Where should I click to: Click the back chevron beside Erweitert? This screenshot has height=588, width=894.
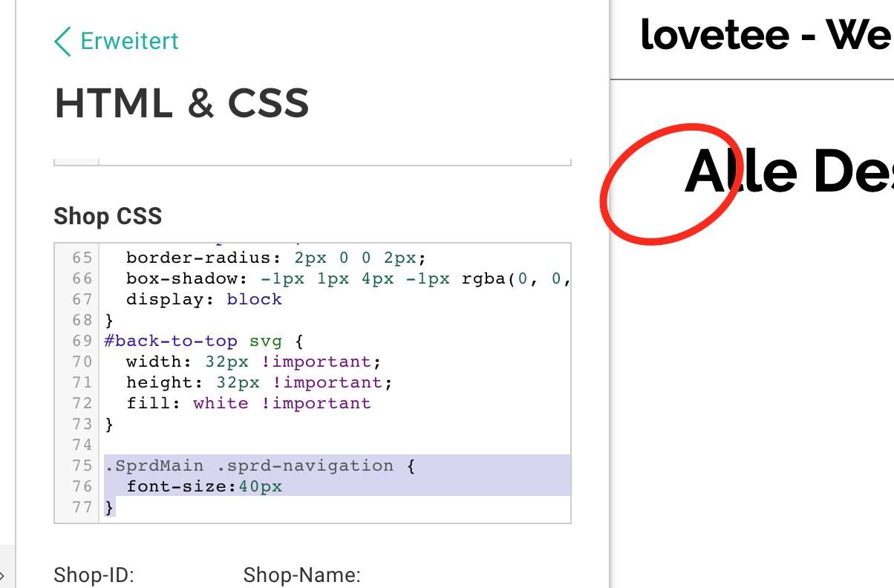pyautogui.click(x=63, y=42)
